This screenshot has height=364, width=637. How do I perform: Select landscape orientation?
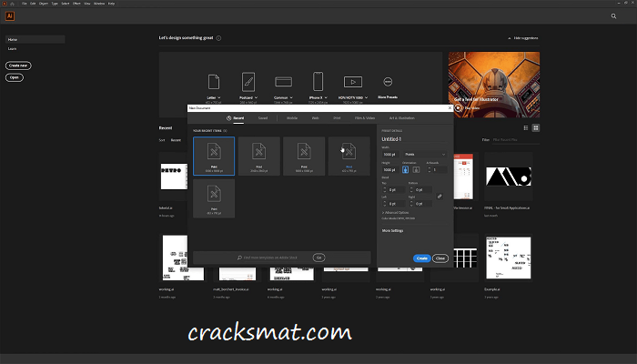416,170
